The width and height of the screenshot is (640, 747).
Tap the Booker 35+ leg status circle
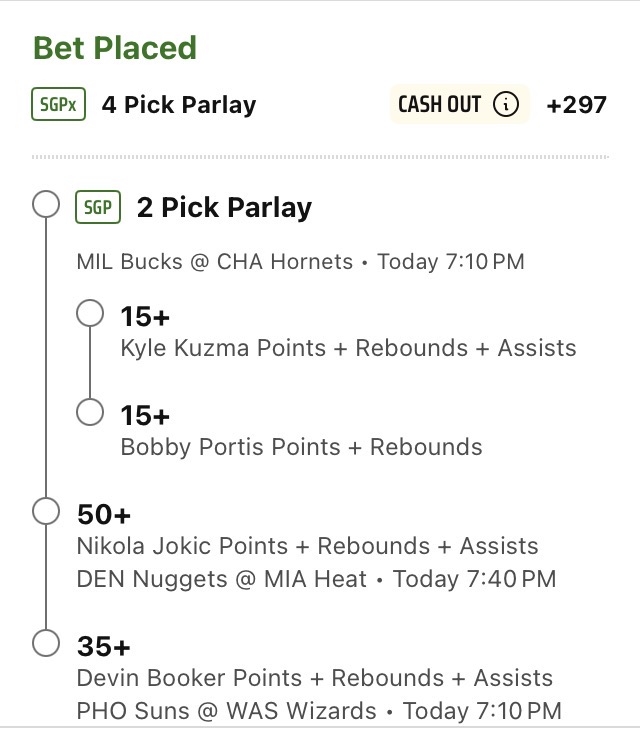(46, 643)
